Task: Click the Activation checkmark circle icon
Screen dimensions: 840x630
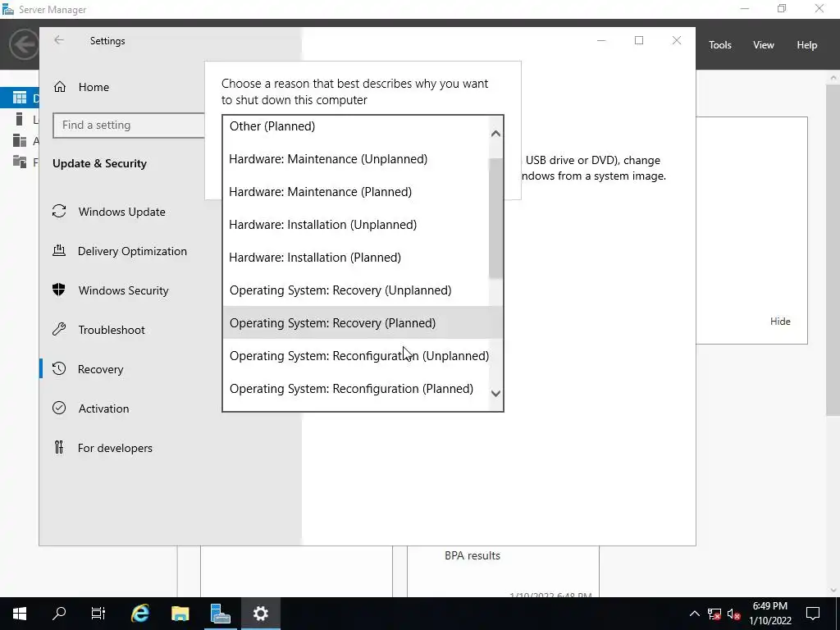Action: [59, 408]
